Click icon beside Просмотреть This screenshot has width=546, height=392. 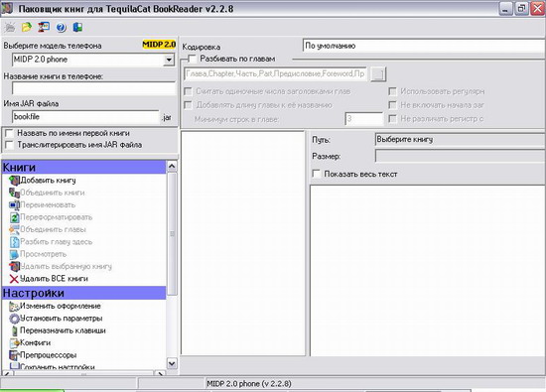(x=14, y=254)
